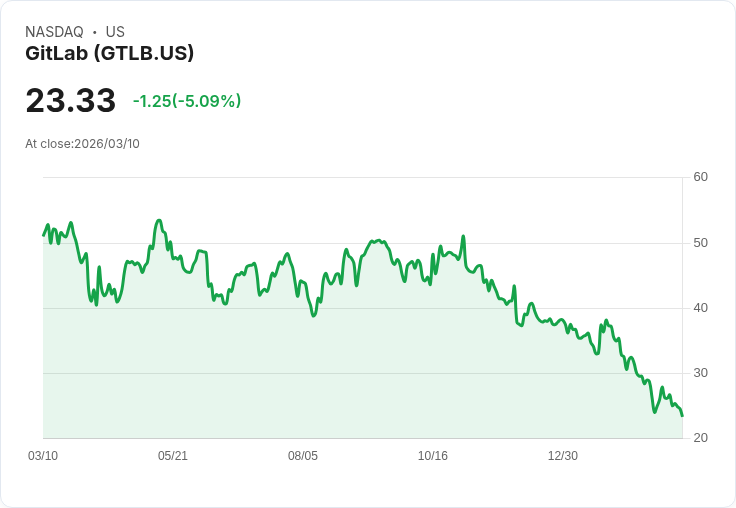Click the -1.25(-5.09%) price change text
This screenshot has height=508, width=736.
(187, 100)
